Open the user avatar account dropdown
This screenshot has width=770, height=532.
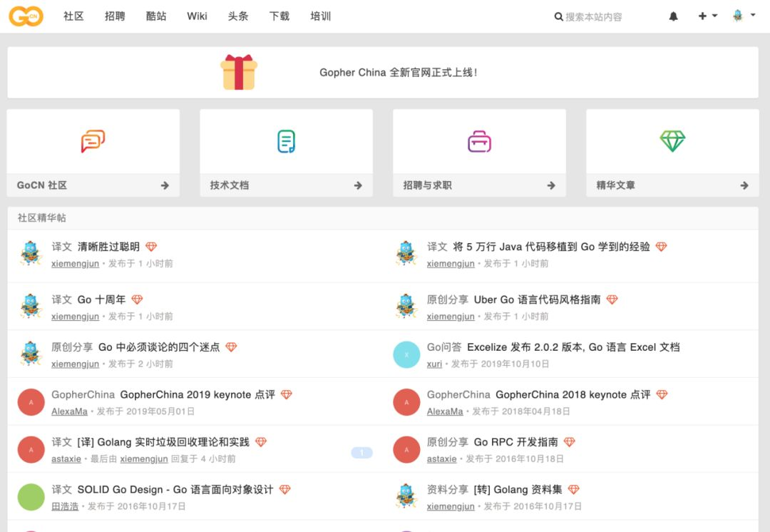(744, 16)
